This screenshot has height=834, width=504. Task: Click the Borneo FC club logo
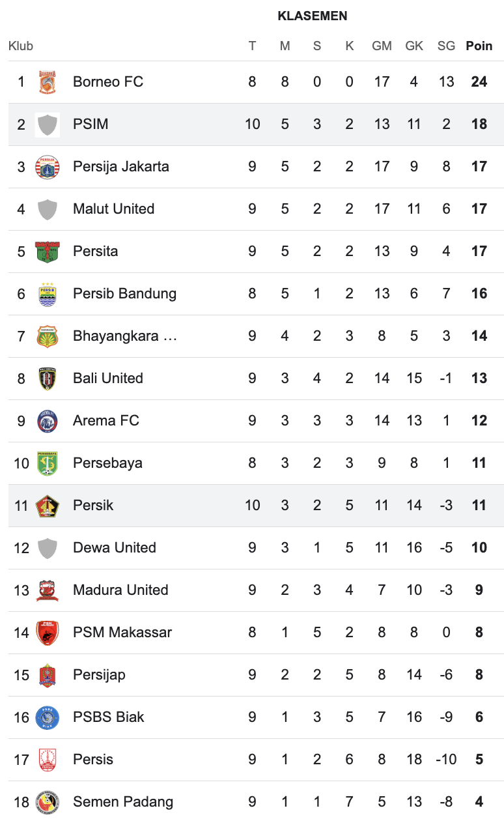[48, 82]
